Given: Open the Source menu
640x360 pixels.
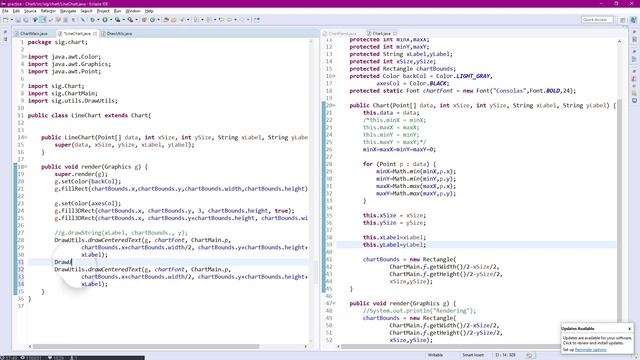Looking at the screenshot, I should (x=30, y=11).
